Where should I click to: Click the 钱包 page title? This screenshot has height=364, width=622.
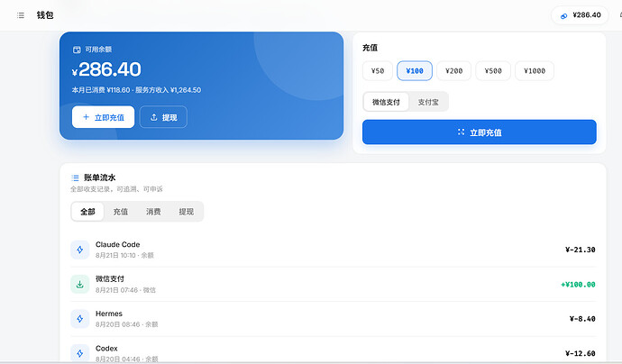coord(45,15)
